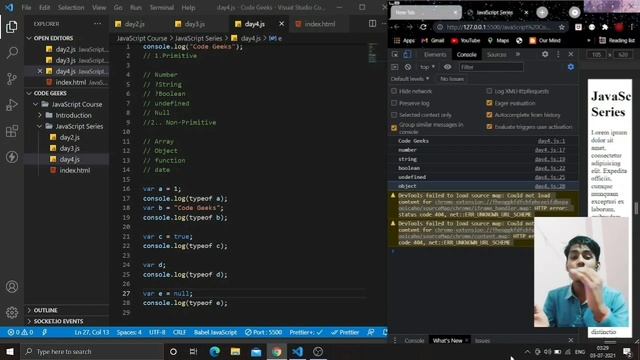Open Manage gear in VS Code
This screenshot has height=360, width=640.
pos(12,312)
